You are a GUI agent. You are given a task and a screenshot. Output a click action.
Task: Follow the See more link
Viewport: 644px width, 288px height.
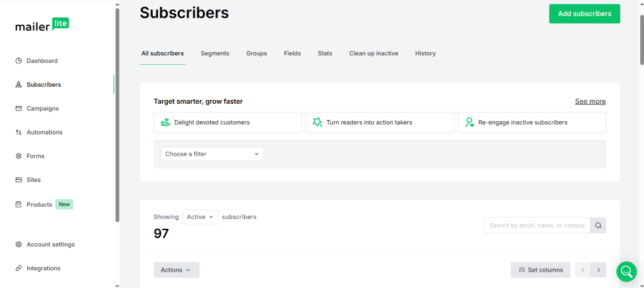tap(590, 101)
